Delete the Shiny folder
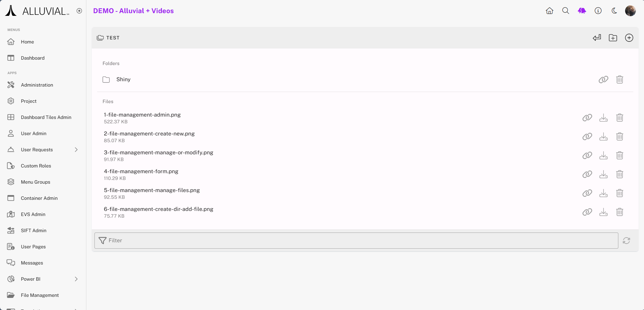The height and width of the screenshot is (310, 644). pos(619,80)
